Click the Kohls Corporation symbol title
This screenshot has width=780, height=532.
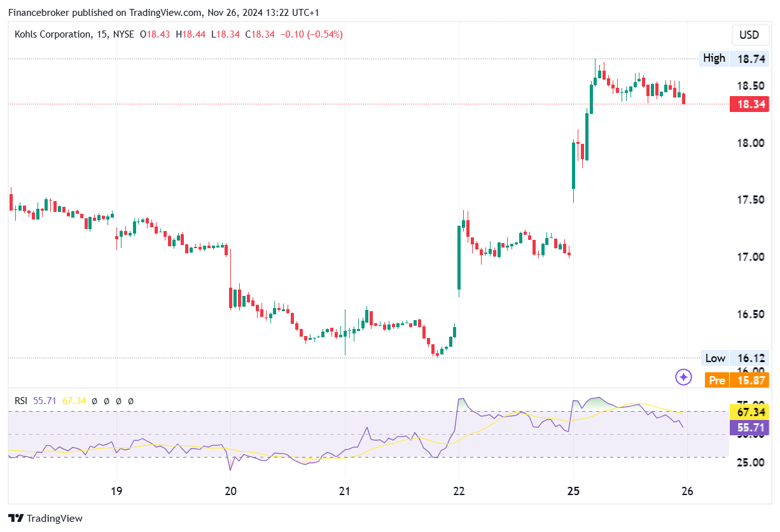53,34
